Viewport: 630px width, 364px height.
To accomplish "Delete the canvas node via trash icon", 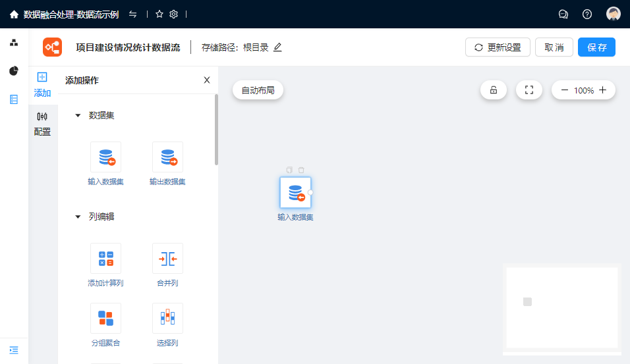I will (301, 170).
